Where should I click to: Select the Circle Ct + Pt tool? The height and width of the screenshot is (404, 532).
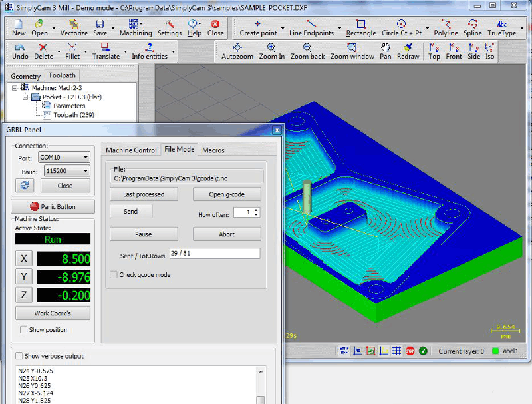402,28
